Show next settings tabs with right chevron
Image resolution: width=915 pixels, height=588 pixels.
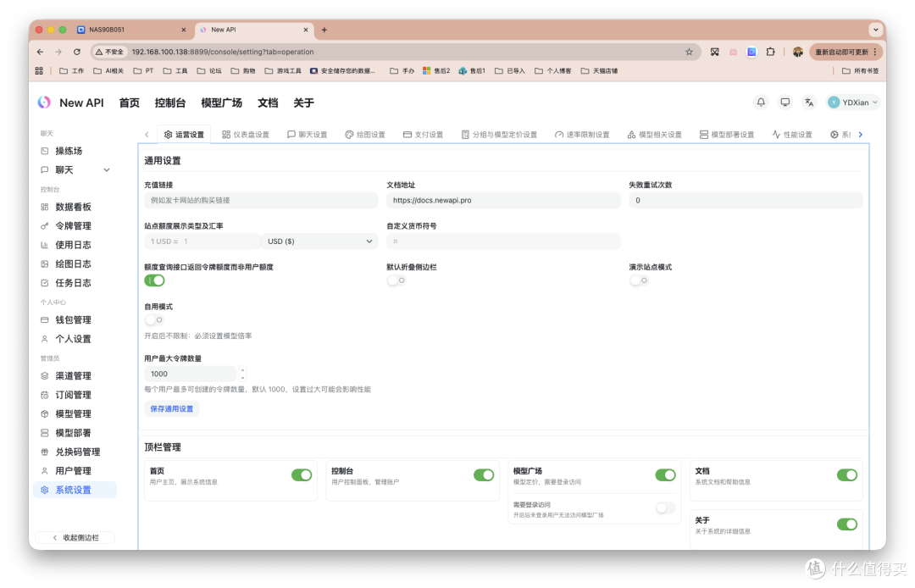(860, 135)
